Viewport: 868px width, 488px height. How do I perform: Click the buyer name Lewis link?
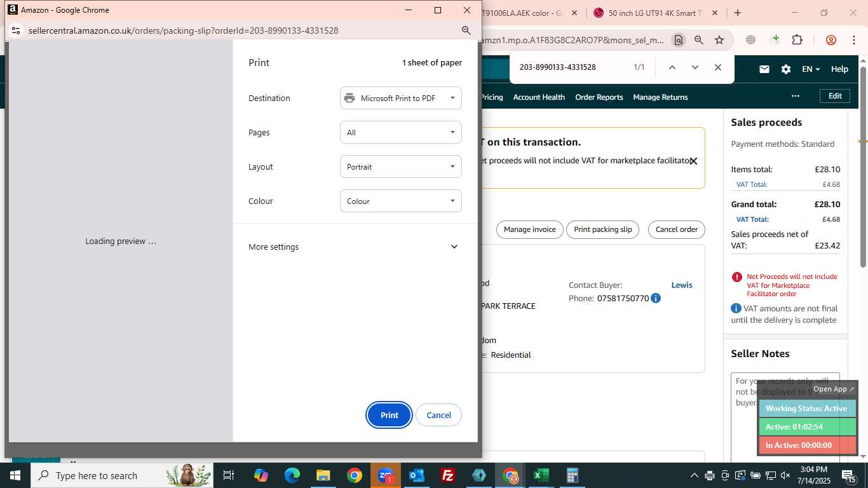[x=682, y=285]
